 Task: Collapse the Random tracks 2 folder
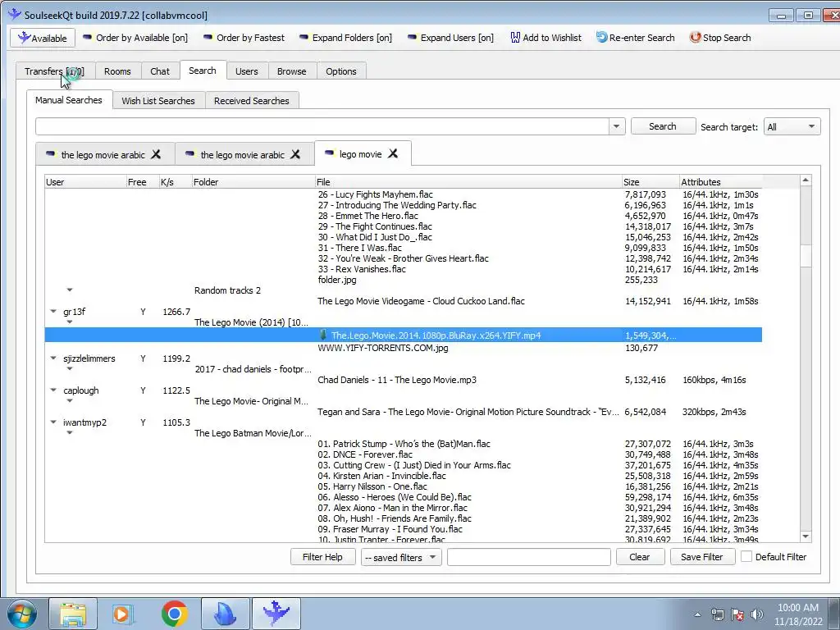[70, 290]
